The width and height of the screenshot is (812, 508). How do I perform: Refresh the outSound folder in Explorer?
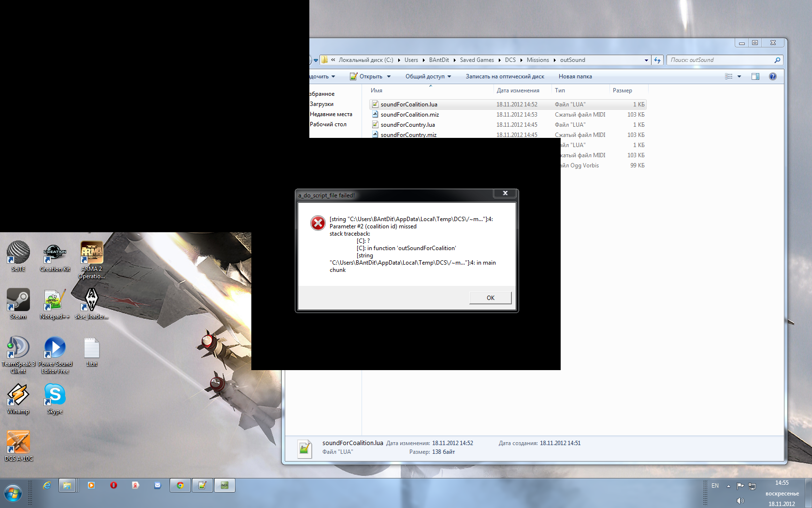[657, 60]
